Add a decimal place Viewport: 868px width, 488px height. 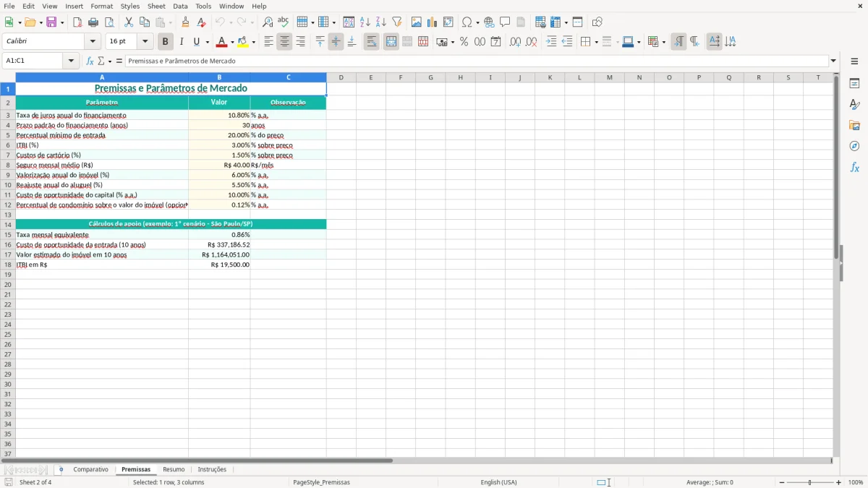click(515, 42)
